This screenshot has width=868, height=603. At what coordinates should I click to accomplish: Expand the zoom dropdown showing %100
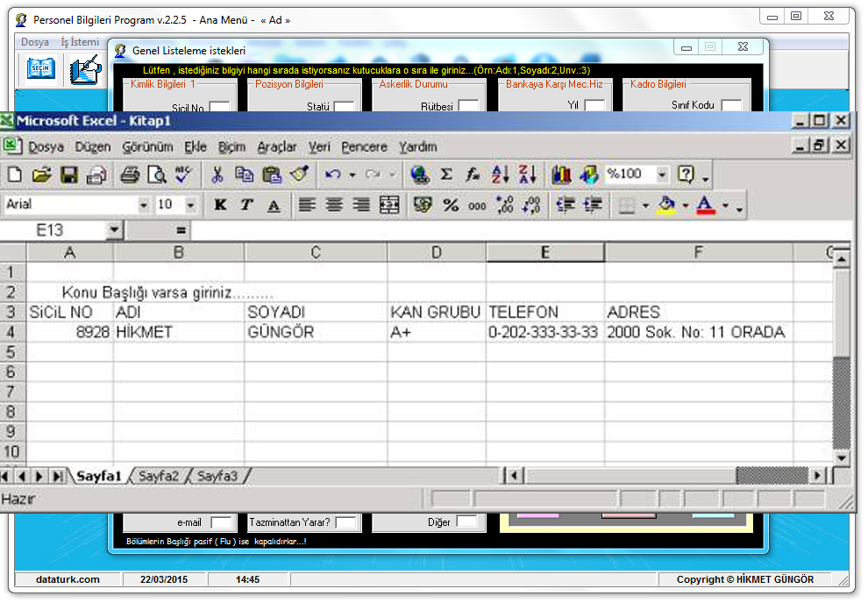pos(662,174)
